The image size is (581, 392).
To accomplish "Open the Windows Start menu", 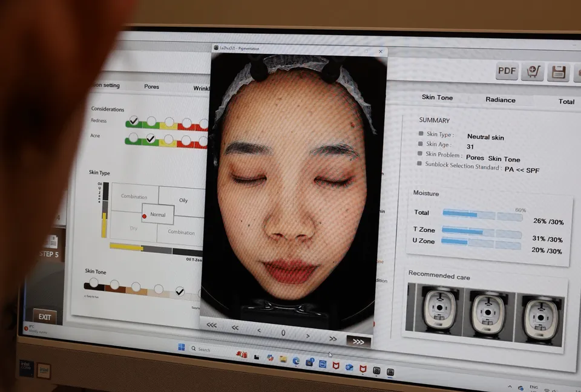I will pos(181,347).
